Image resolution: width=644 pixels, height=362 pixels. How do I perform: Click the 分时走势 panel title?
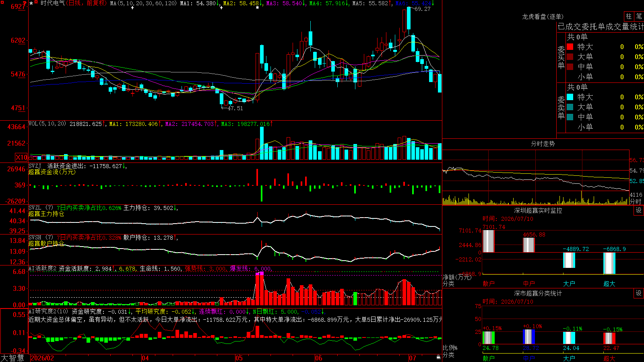pos(543,144)
